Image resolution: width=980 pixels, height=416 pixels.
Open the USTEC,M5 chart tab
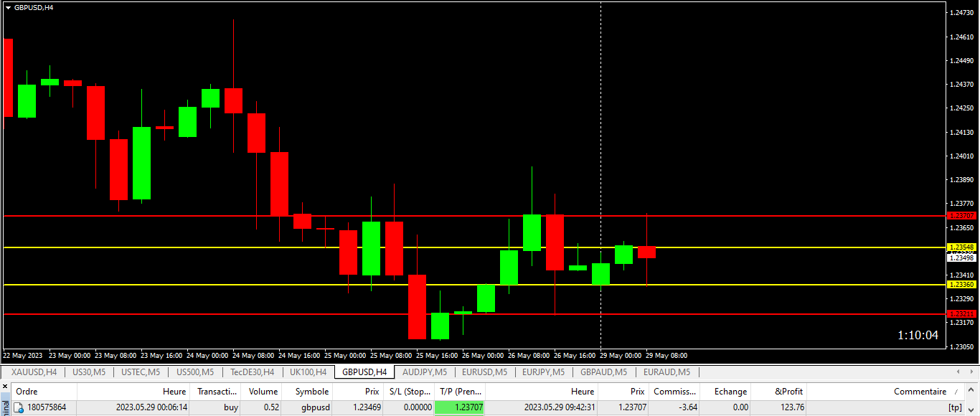coord(141,372)
